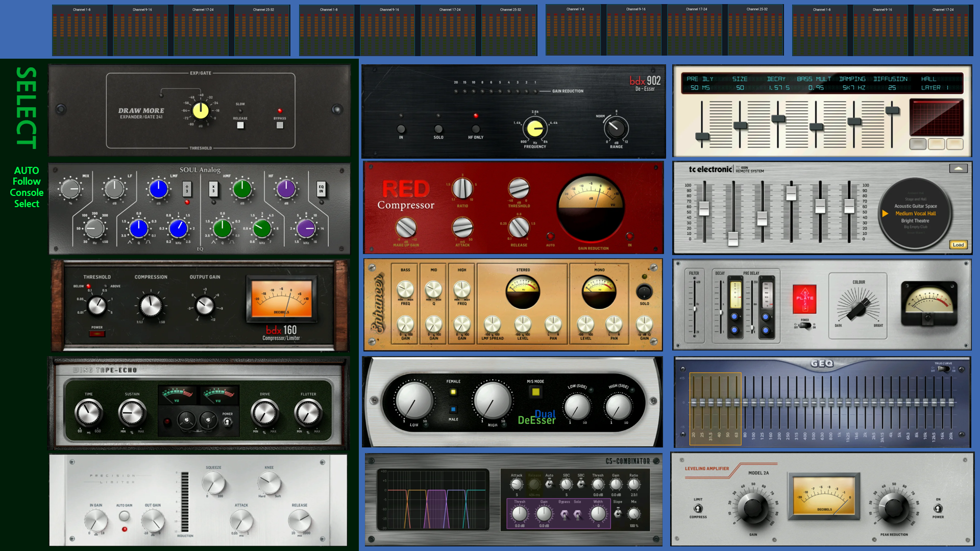
Task: Toggle the SOLO button on bdx 902 De-Esser
Action: point(438,129)
